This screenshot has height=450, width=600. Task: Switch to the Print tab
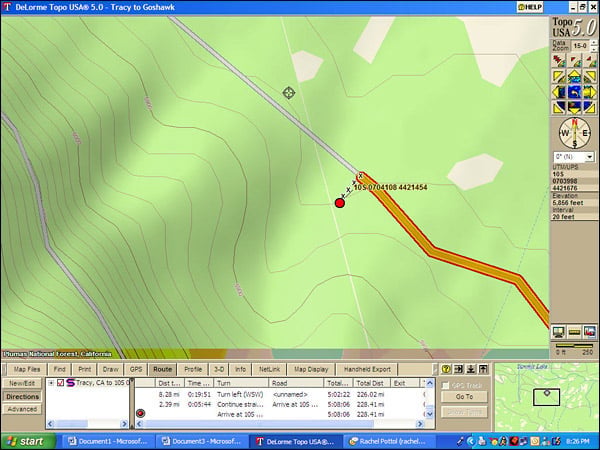pos(85,369)
